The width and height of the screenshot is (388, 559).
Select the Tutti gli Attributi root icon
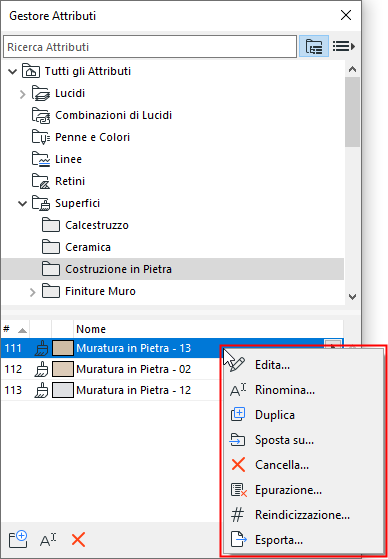click(31, 71)
